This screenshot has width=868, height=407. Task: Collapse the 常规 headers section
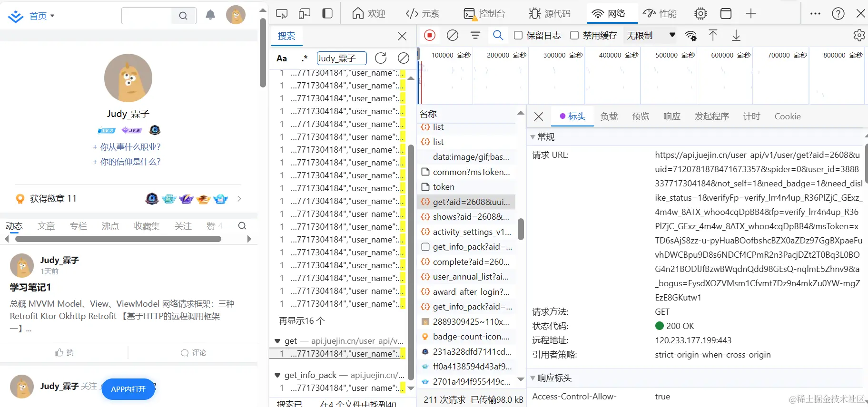[533, 137]
